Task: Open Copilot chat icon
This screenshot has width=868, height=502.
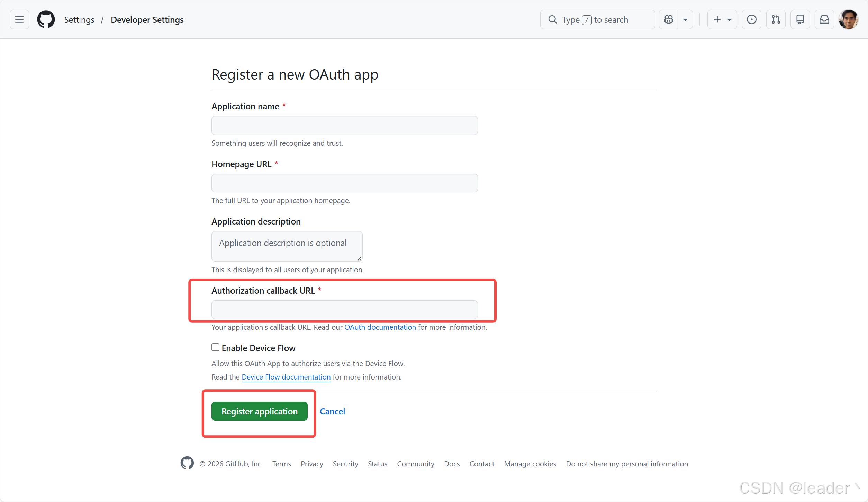Action: (x=669, y=19)
